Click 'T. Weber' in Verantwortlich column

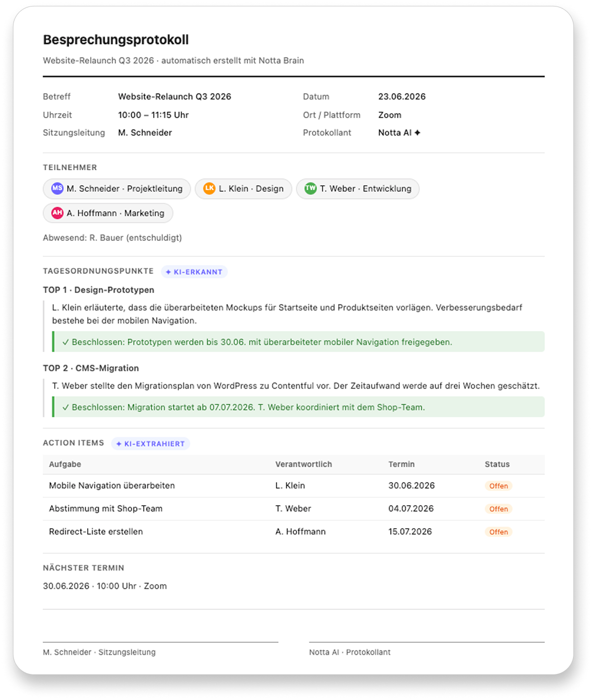click(x=293, y=509)
